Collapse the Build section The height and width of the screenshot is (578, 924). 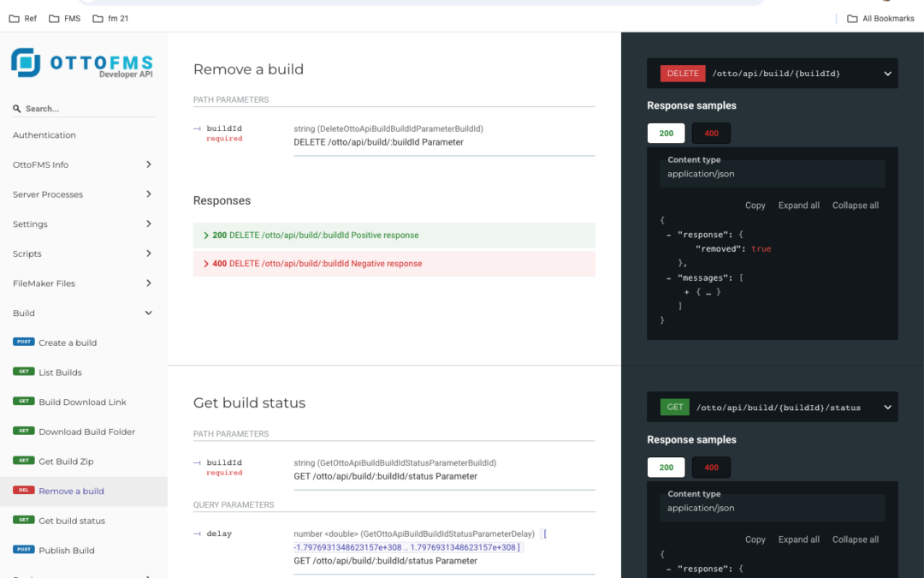tap(149, 313)
